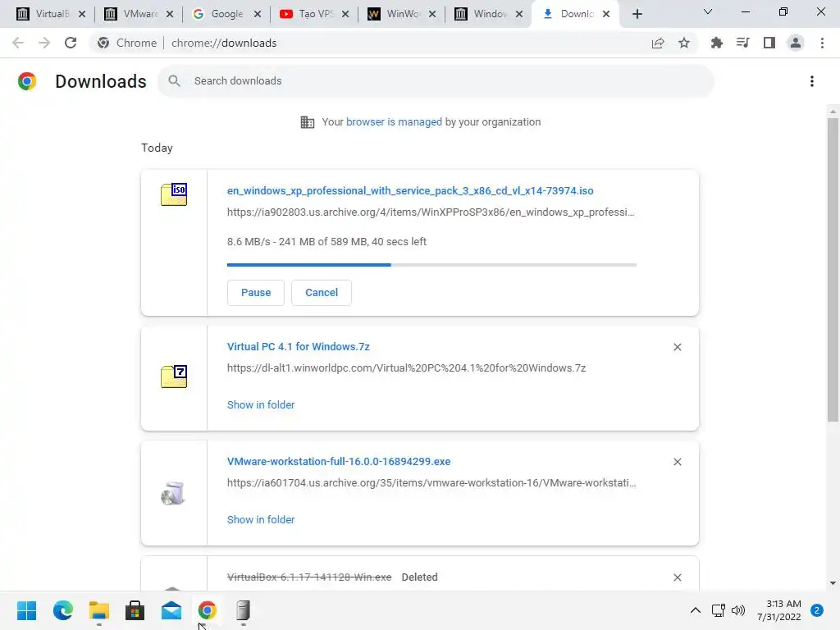840x630 pixels.
Task: Click the share page icon in address bar
Action: pyautogui.click(x=658, y=43)
